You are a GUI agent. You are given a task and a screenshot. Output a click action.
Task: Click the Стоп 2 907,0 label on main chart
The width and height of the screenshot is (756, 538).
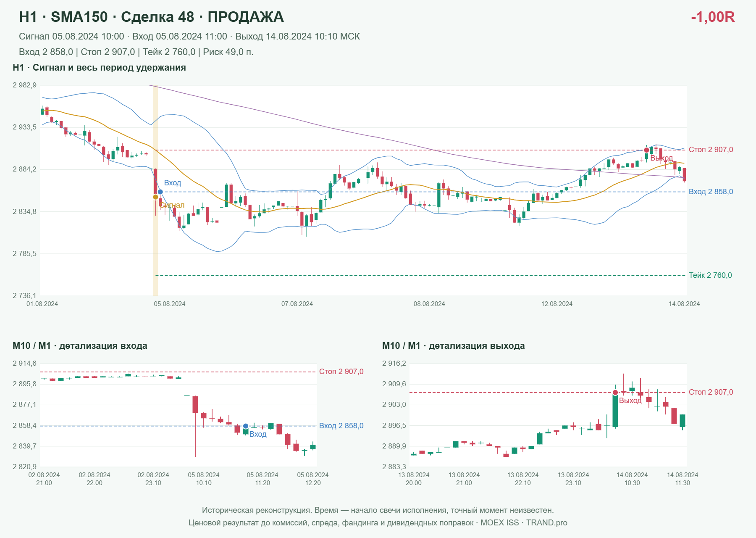point(711,150)
